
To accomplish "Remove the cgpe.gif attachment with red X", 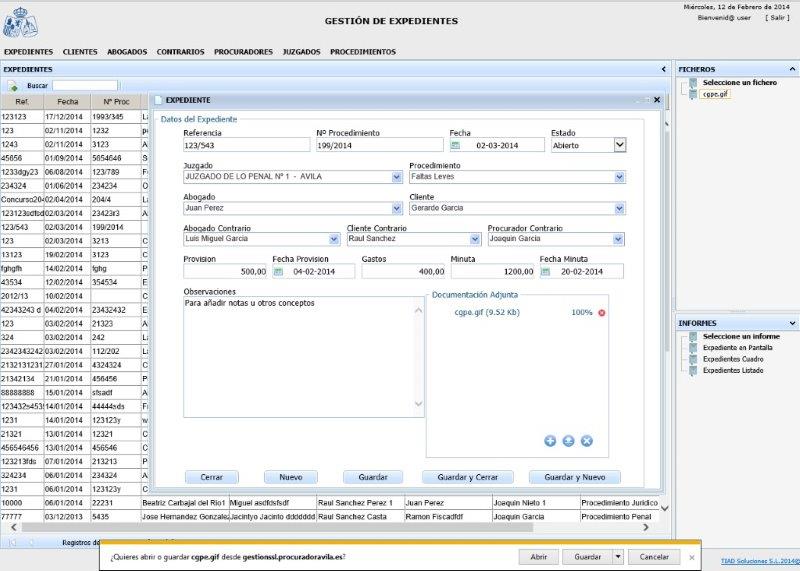I will tap(602, 313).
